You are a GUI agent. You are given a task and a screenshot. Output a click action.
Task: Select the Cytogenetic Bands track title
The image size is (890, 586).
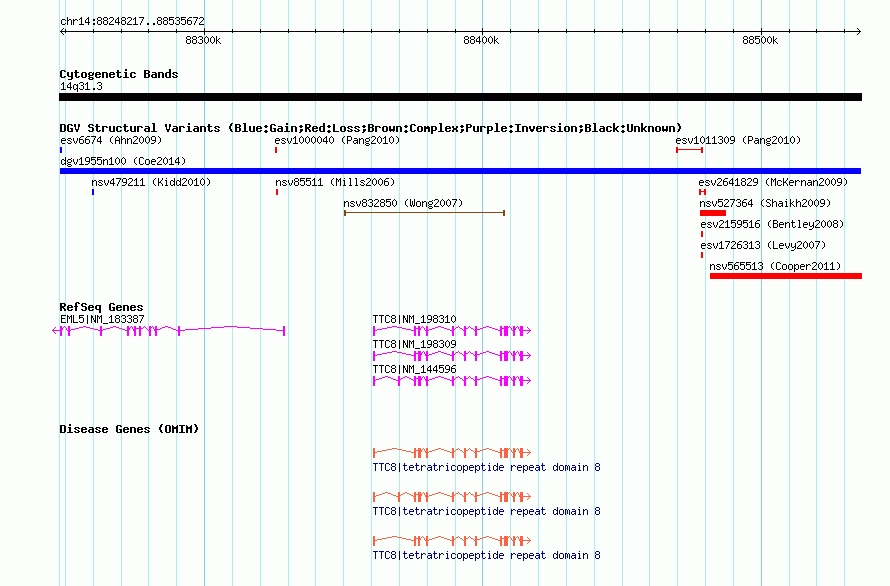pos(119,74)
